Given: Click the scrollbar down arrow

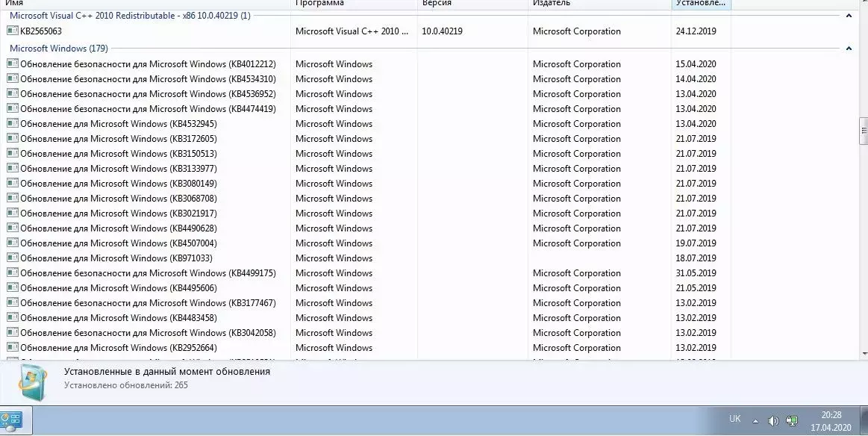Looking at the screenshot, I should [864, 353].
